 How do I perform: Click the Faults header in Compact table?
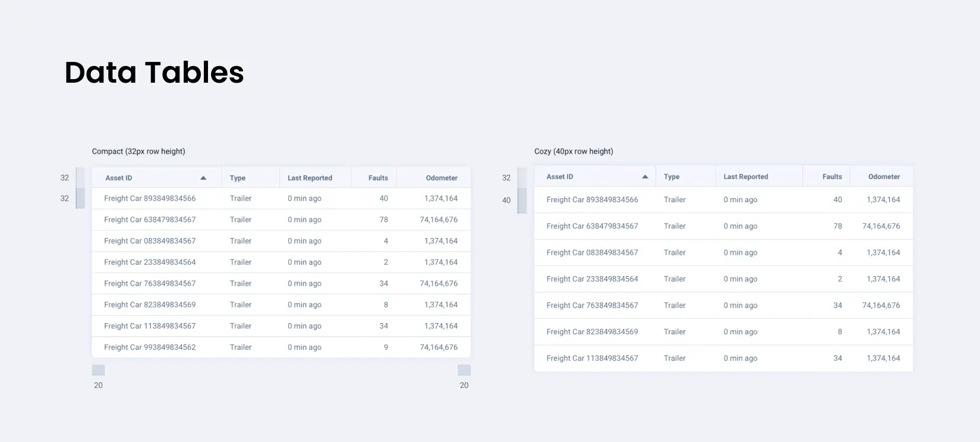(x=378, y=178)
